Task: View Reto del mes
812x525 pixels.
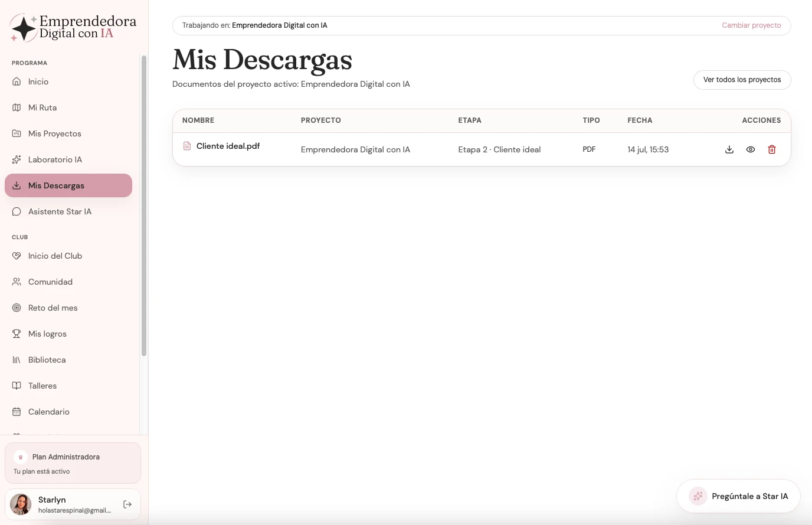Action: coord(68,308)
